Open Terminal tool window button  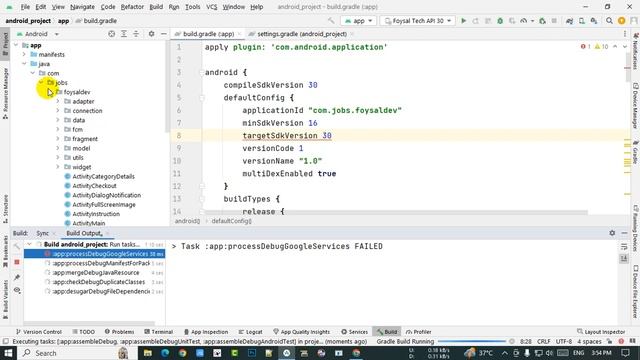click(x=159, y=332)
